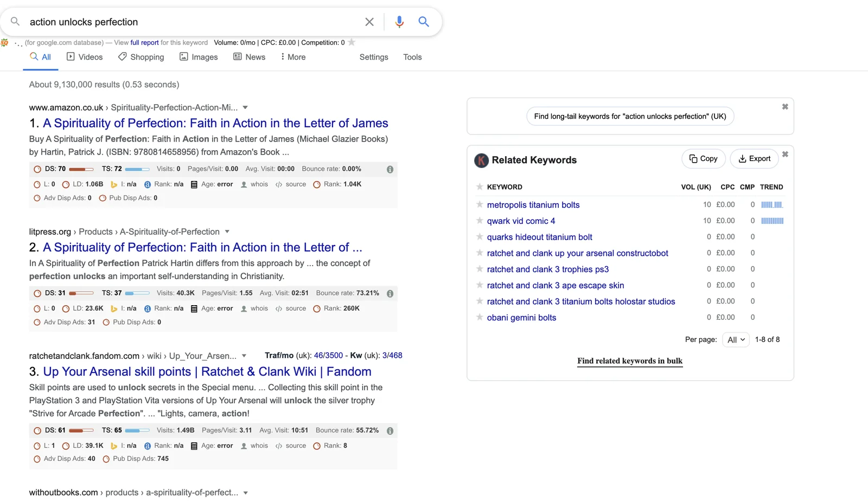Viewport: 868px width, 503px height.
Task: Click whois link under the litpress.org result
Action: click(254, 308)
